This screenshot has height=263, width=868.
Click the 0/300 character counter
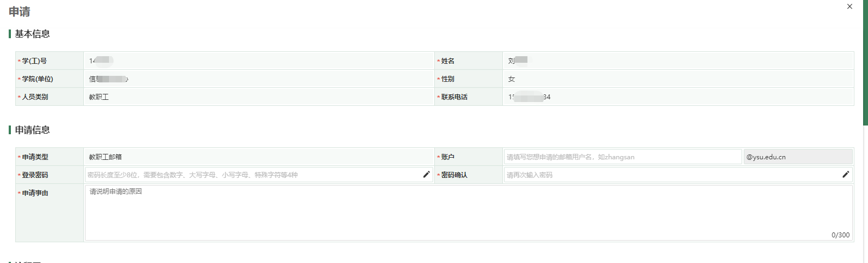pos(840,235)
